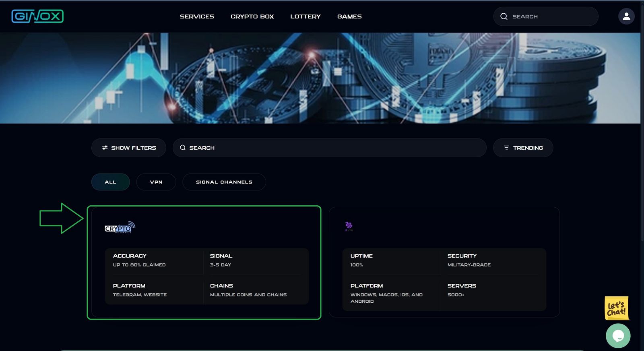Go to the Lottery page

(305, 17)
